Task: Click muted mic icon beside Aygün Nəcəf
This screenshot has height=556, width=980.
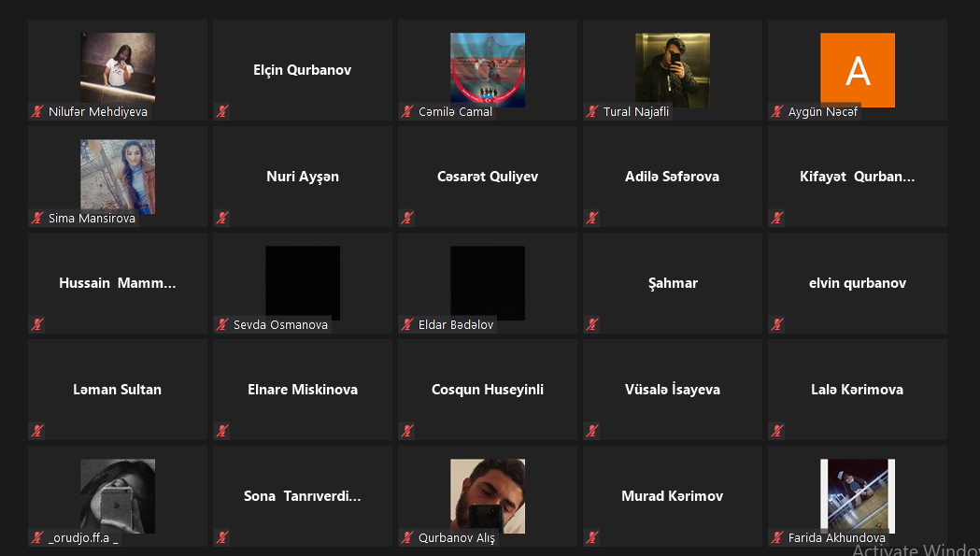Action: 777,112
